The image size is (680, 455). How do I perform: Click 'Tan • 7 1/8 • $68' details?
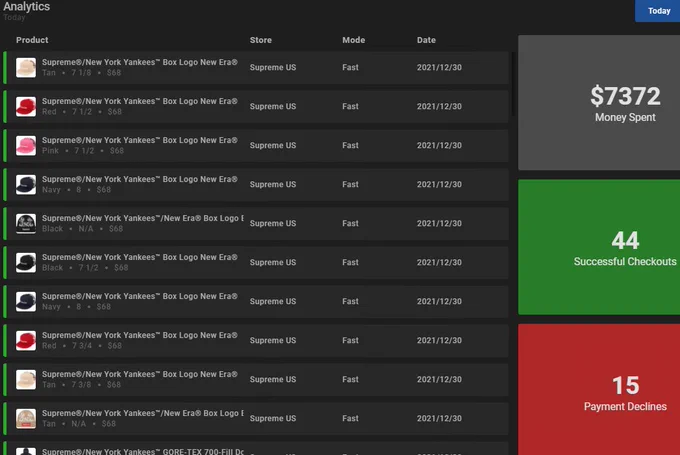point(82,72)
